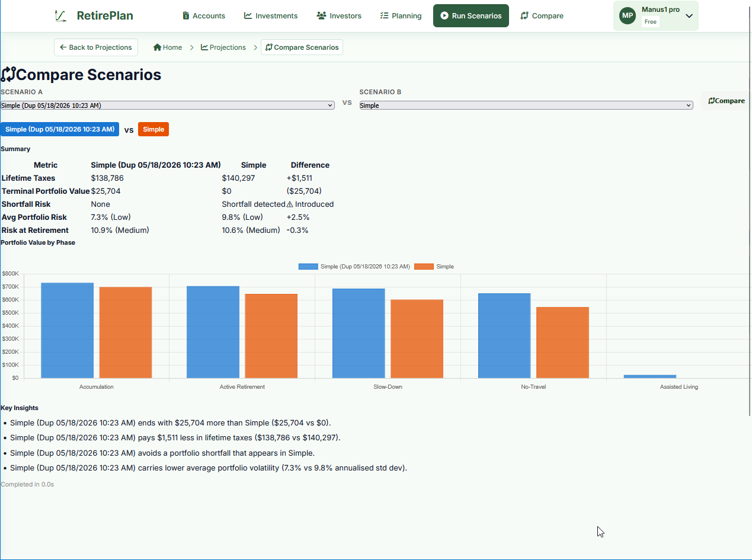The image size is (752, 560).
Task: Click the blue Accumulation bar
Action: click(x=67, y=330)
